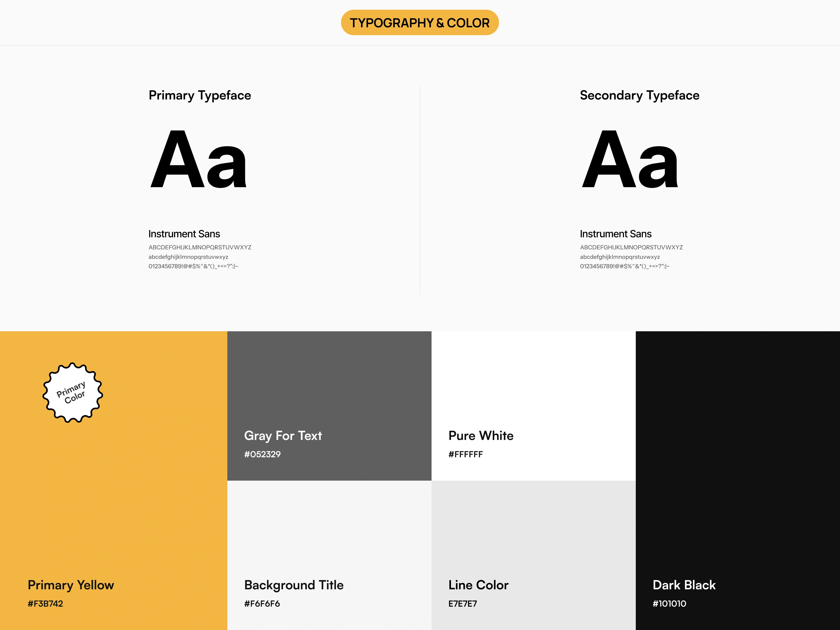Click Instrument Sans label under Primary Typeface
The height and width of the screenshot is (630, 840).
(184, 234)
